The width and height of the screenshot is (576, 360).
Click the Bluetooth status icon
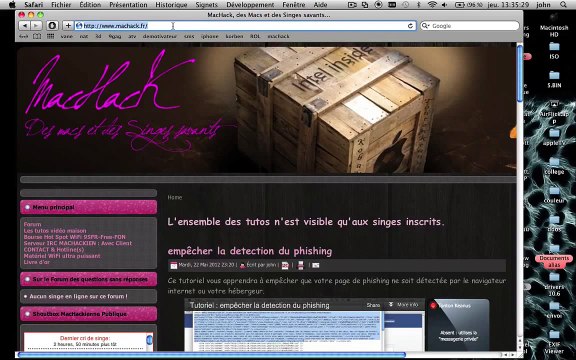tap(419, 4)
